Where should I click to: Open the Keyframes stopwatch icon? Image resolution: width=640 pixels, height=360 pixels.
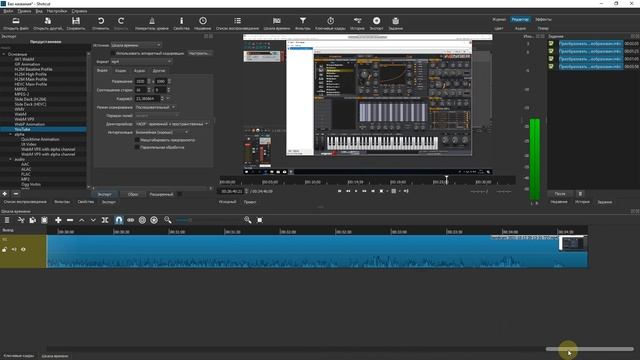tap(331, 21)
